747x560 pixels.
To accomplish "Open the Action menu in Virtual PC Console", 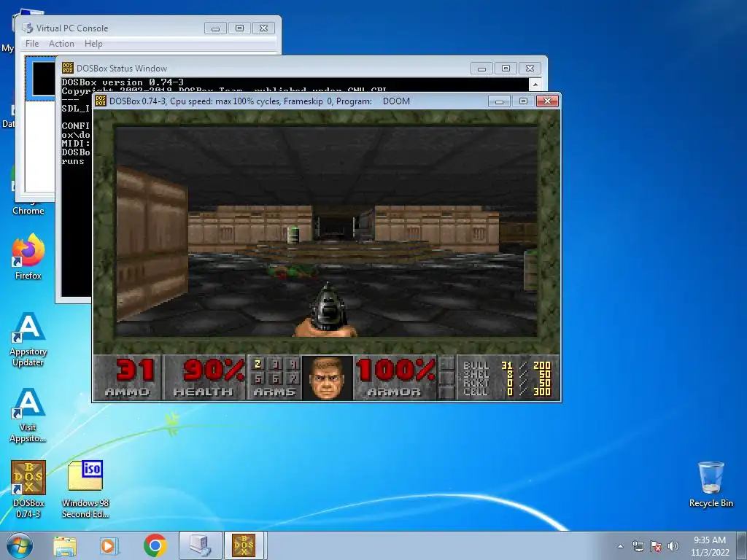I will tap(61, 43).
